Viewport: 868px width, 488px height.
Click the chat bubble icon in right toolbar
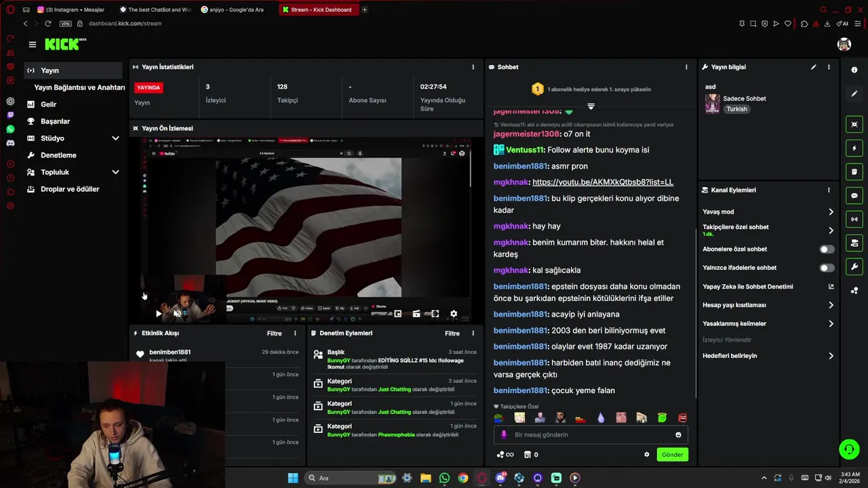(854, 195)
